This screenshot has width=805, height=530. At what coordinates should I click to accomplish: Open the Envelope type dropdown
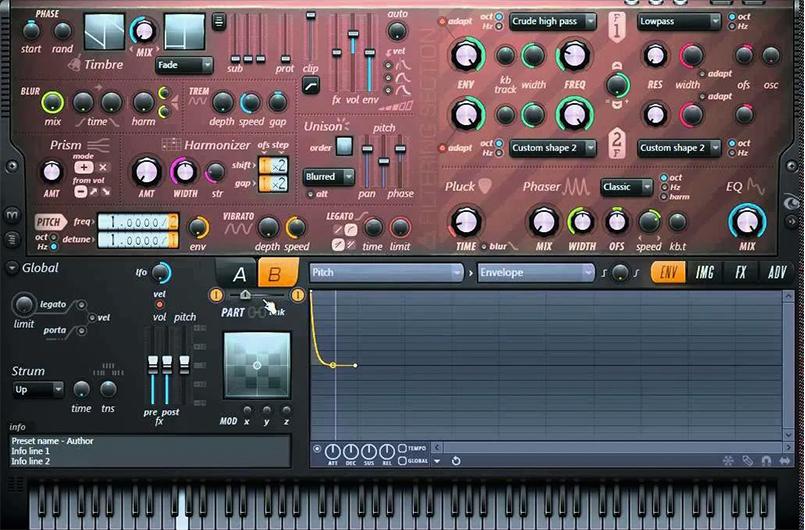[x=536, y=272]
